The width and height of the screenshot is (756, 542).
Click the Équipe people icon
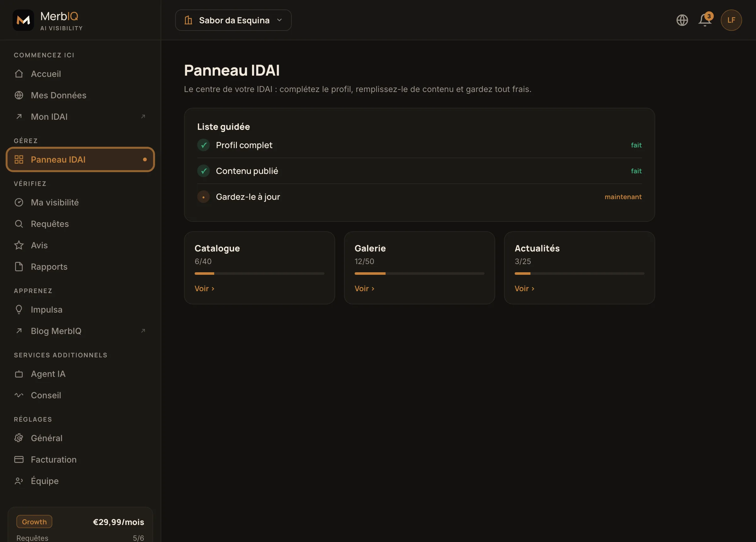tap(19, 481)
